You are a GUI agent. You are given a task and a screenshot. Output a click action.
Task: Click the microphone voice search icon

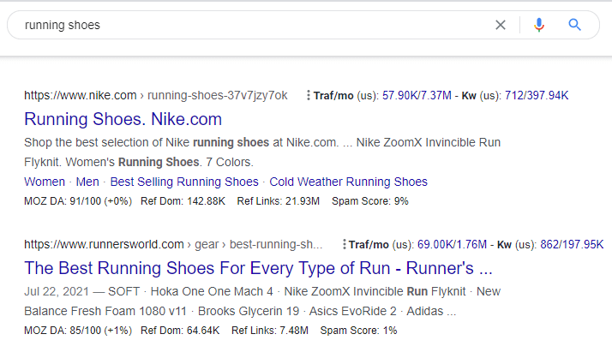coord(539,25)
